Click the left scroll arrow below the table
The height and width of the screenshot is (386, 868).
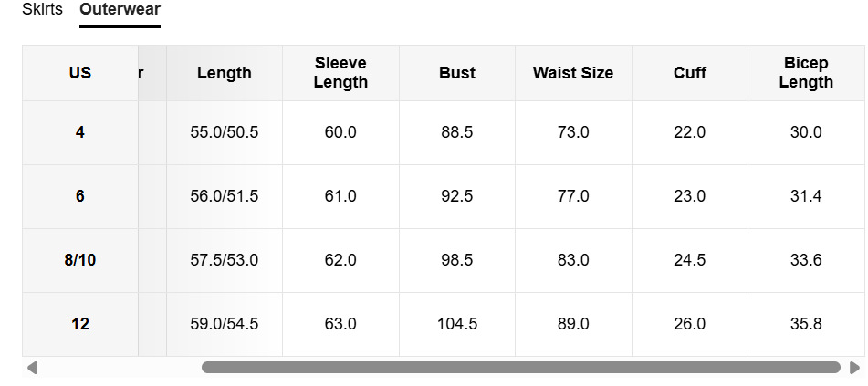[33, 368]
